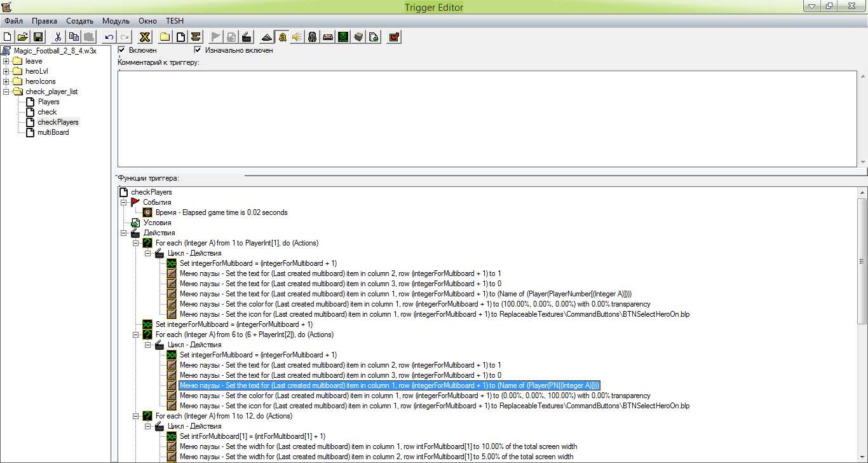Collapse the Действия node

[124, 233]
